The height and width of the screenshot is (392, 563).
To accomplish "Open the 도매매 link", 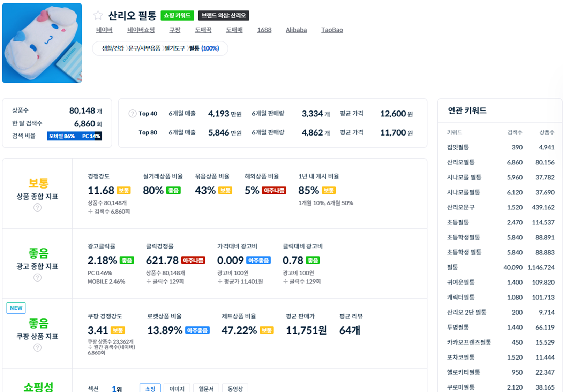I will pos(234,30).
